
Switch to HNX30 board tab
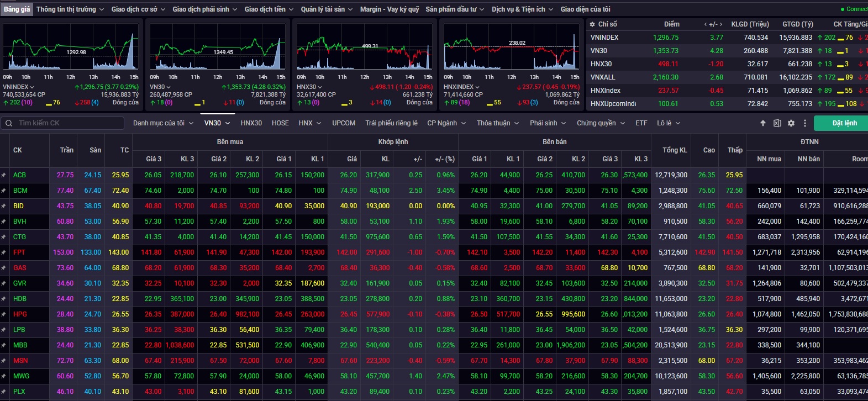click(251, 123)
